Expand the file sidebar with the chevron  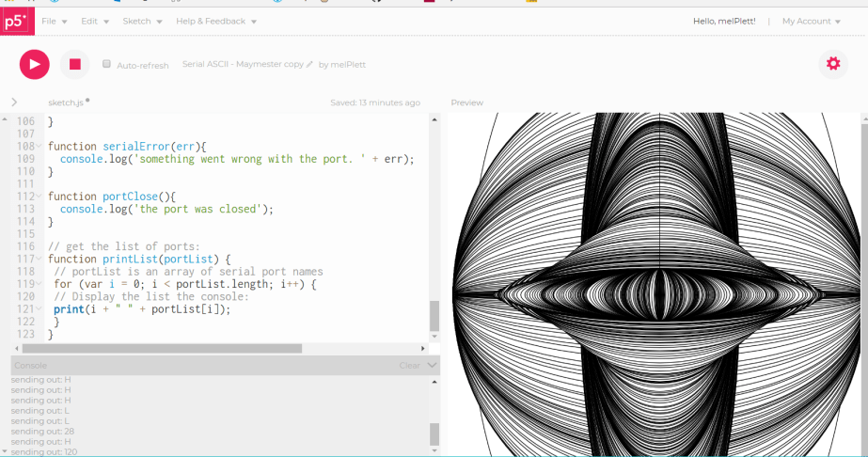14,102
